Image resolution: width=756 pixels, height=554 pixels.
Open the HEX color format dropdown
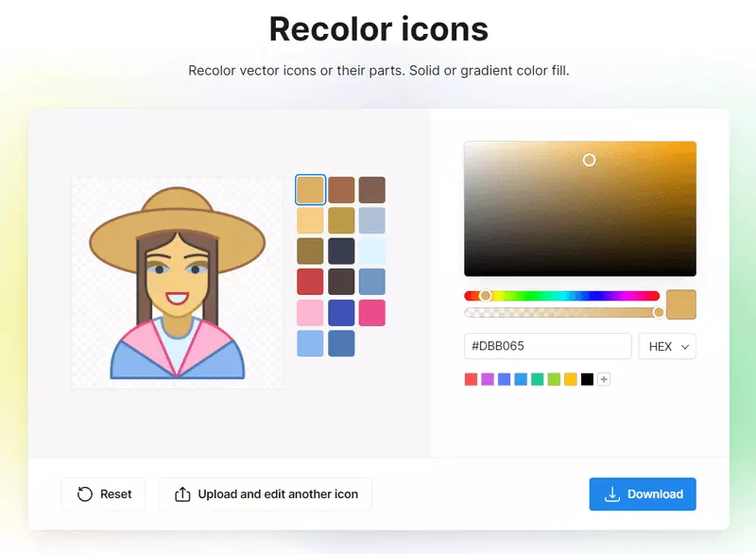point(667,346)
